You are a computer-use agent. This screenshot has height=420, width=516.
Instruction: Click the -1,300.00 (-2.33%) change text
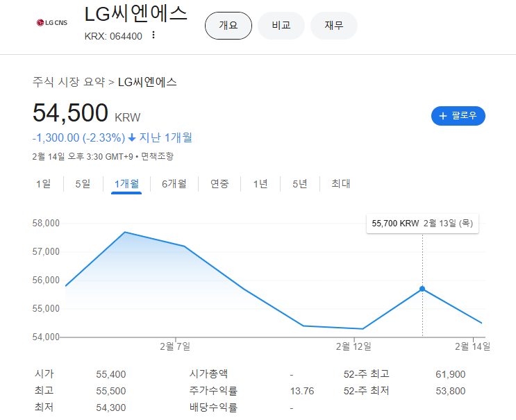pyautogui.click(x=78, y=137)
